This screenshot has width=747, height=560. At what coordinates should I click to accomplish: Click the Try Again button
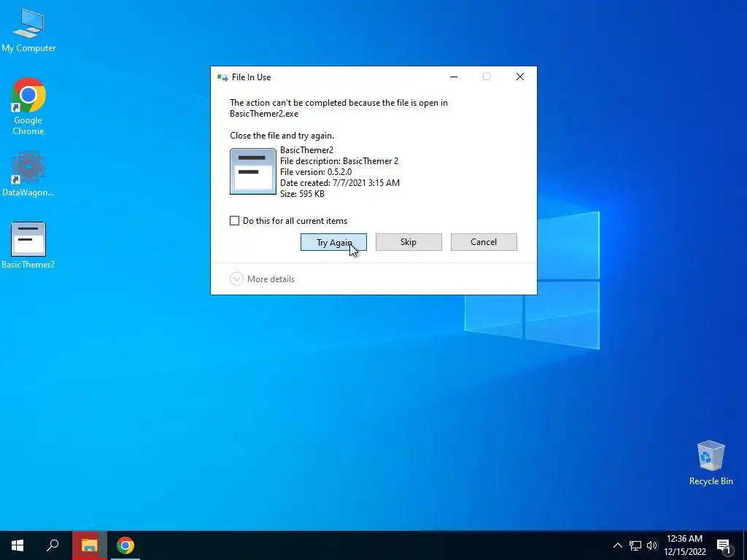click(x=333, y=242)
